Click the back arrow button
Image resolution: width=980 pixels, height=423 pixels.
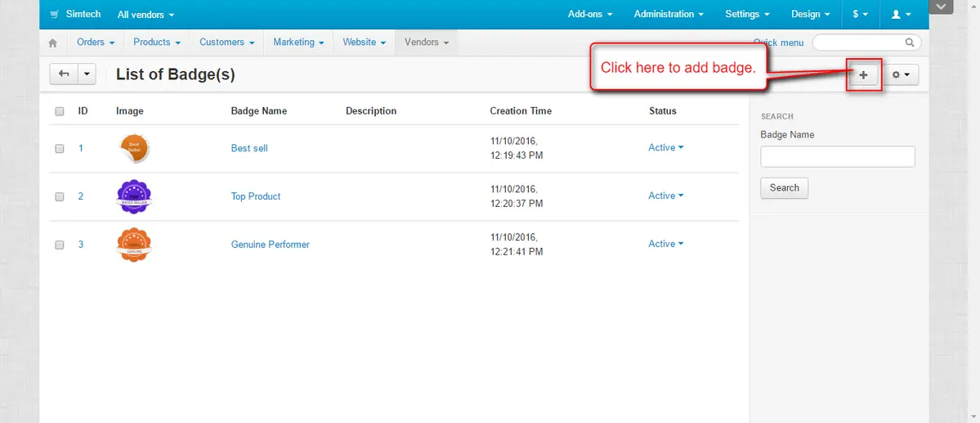coord(64,74)
